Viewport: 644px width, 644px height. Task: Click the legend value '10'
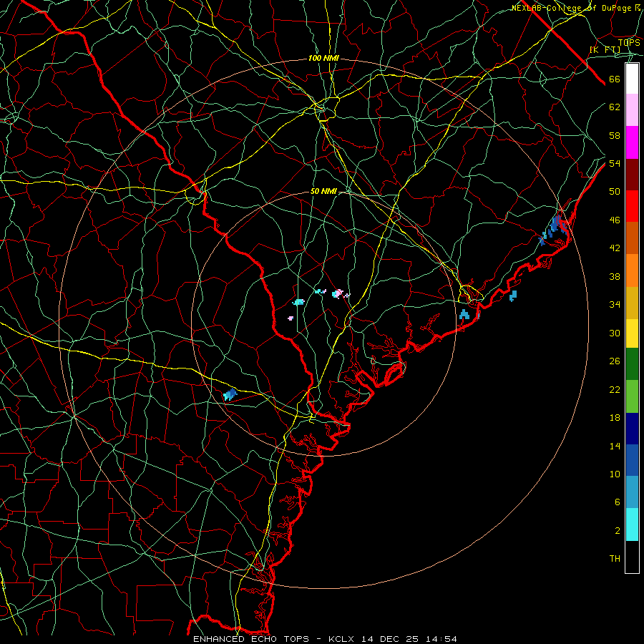[615, 474]
